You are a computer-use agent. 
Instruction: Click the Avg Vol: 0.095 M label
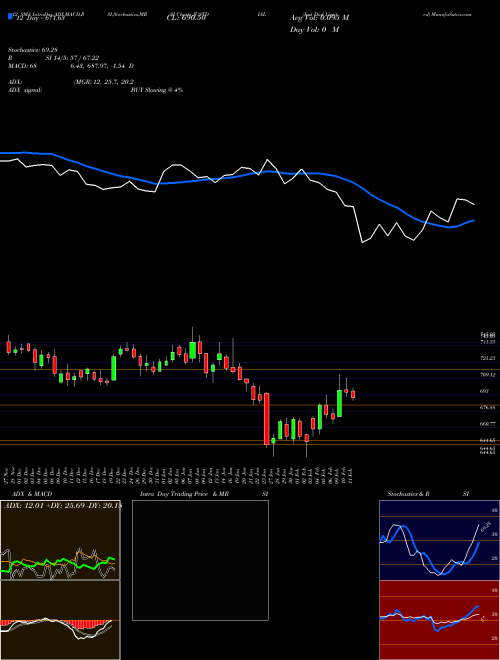tap(319, 18)
